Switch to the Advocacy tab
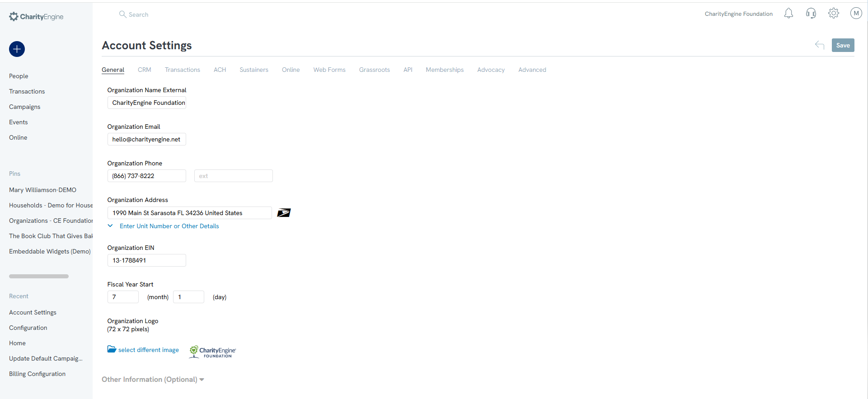 [491, 70]
